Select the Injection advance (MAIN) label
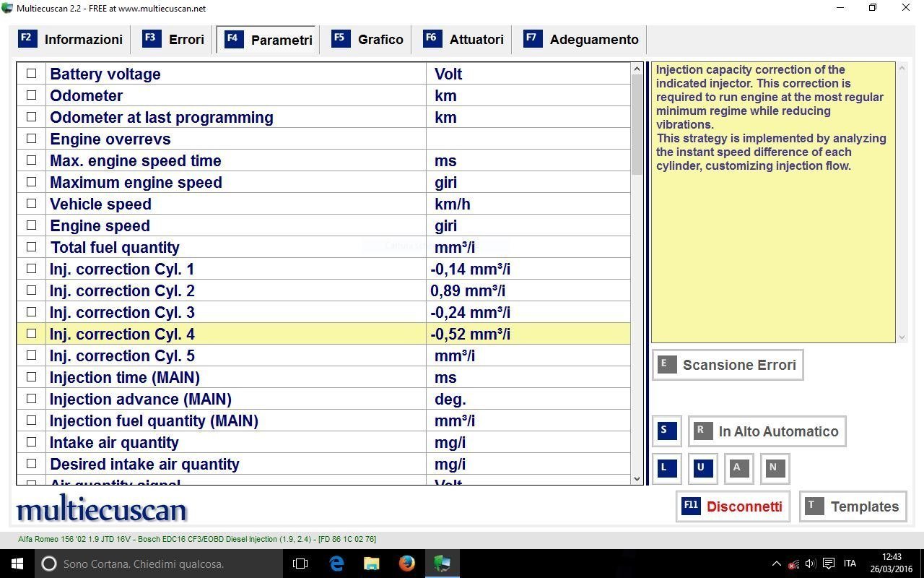The height and width of the screenshot is (578, 924). pos(141,399)
